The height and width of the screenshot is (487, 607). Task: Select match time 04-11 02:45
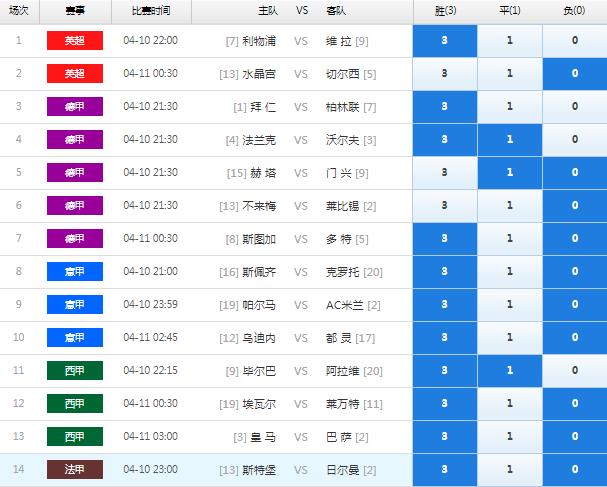(151, 337)
